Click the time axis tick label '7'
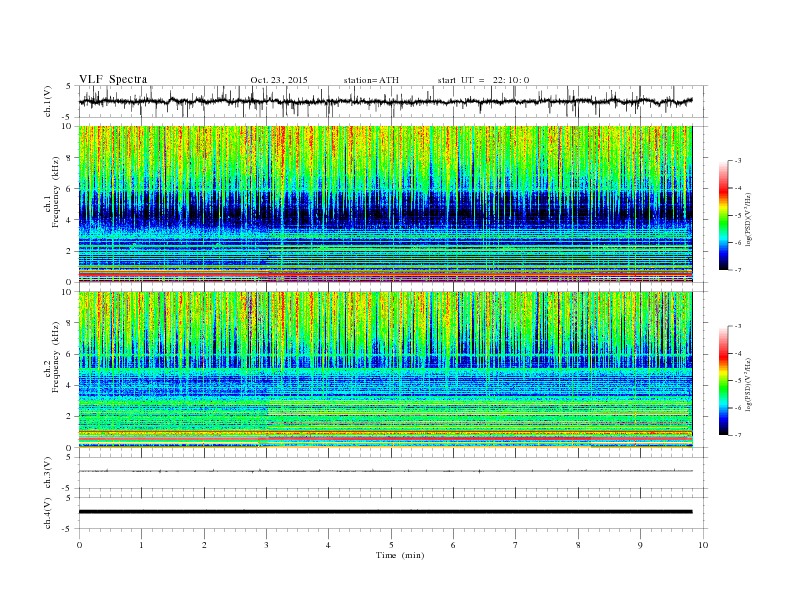The height and width of the screenshot is (612, 792). 516,545
